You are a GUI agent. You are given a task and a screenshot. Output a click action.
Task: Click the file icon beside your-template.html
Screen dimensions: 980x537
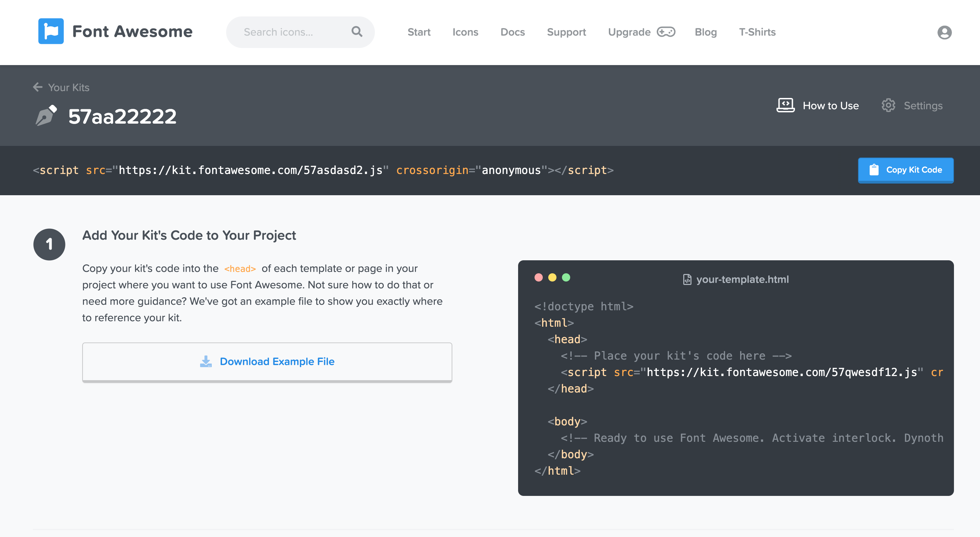point(687,279)
